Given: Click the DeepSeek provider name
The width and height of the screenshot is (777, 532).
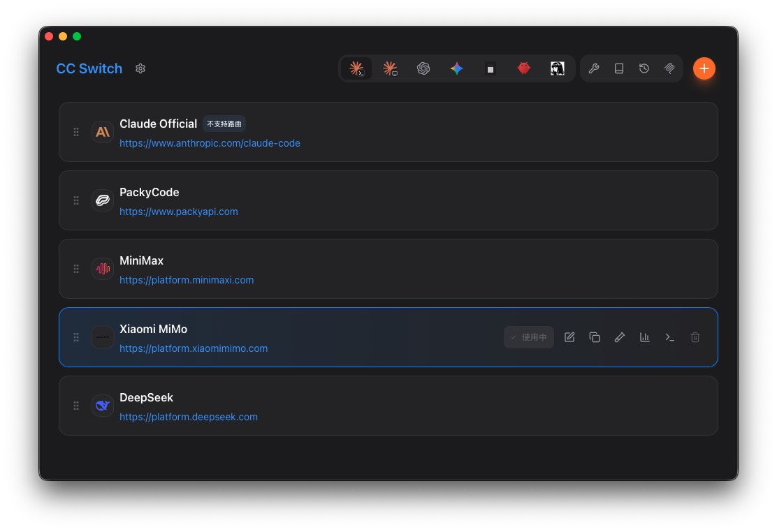Looking at the screenshot, I should click(x=146, y=397).
